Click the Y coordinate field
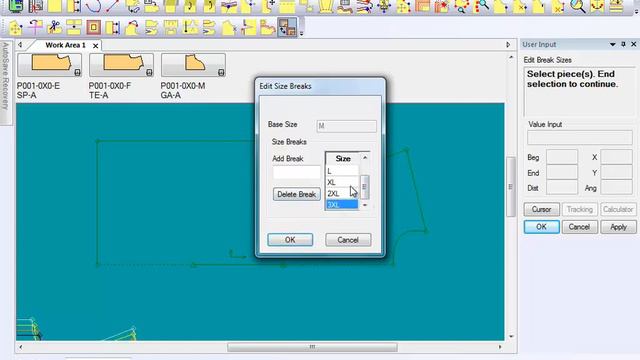Image resolution: width=640 pixels, height=360 pixels. click(616, 173)
